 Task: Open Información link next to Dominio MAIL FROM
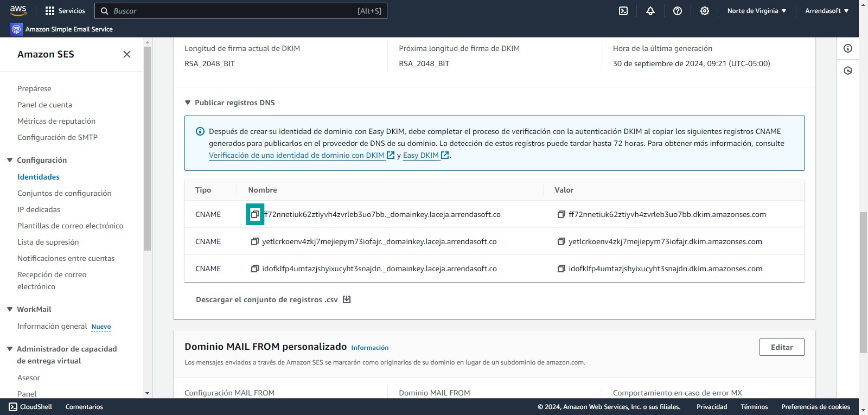370,348
